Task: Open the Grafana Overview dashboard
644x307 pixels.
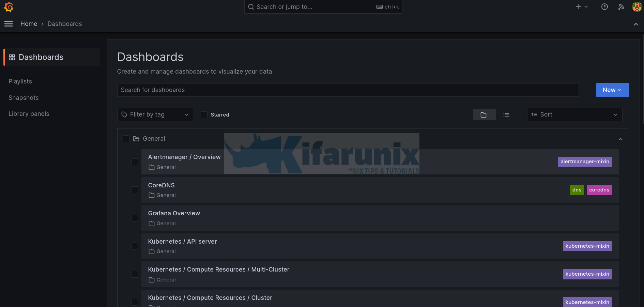Action: tap(174, 213)
